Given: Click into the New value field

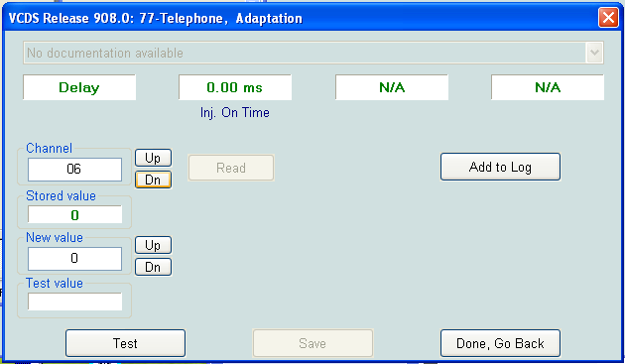Looking at the screenshot, I should [x=74, y=258].
